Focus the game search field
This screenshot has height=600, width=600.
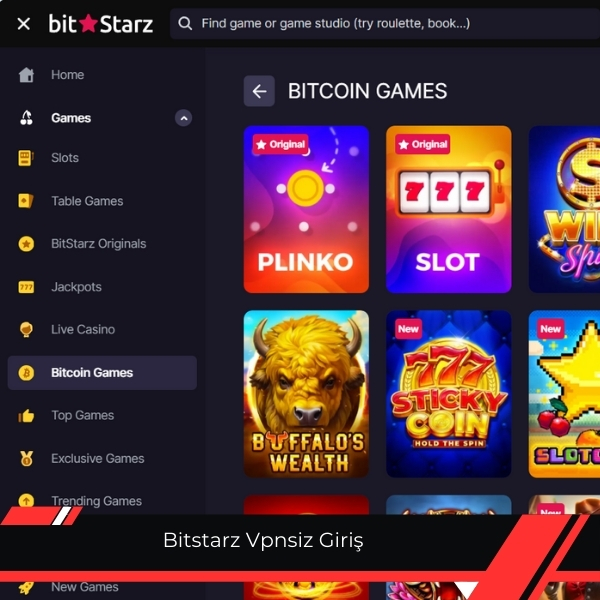coord(385,24)
